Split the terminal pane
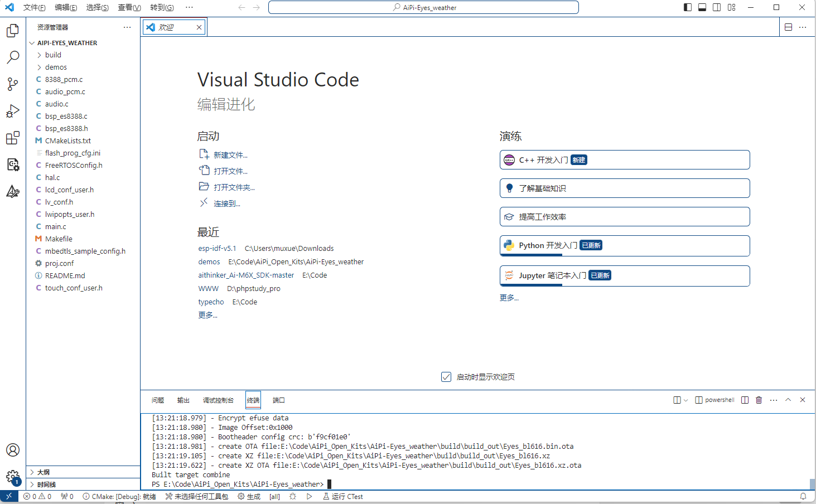816x504 pixels. 745,400
